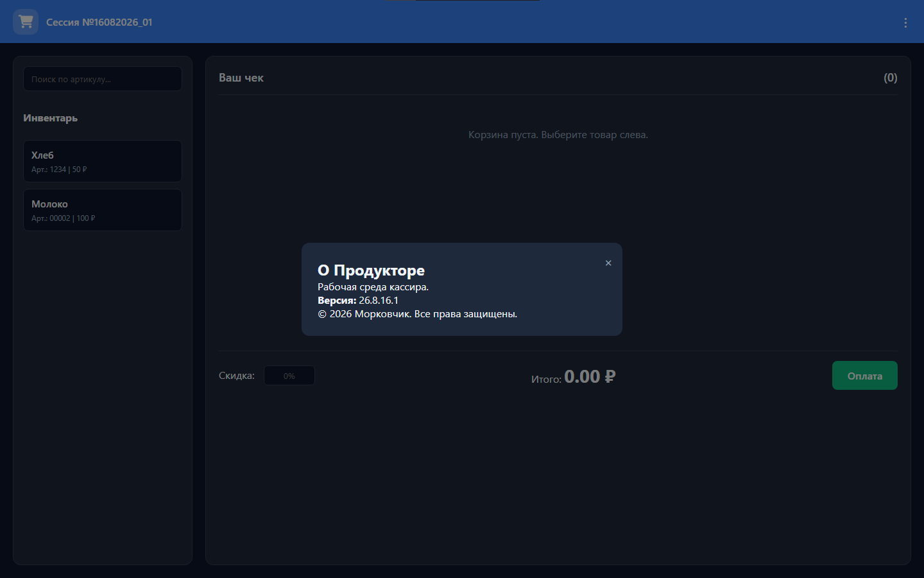Screen dimensions: 924x578
Task: Click the version number '26.8.16.1'
Action: pyautogui.click(x=379, y=301)
